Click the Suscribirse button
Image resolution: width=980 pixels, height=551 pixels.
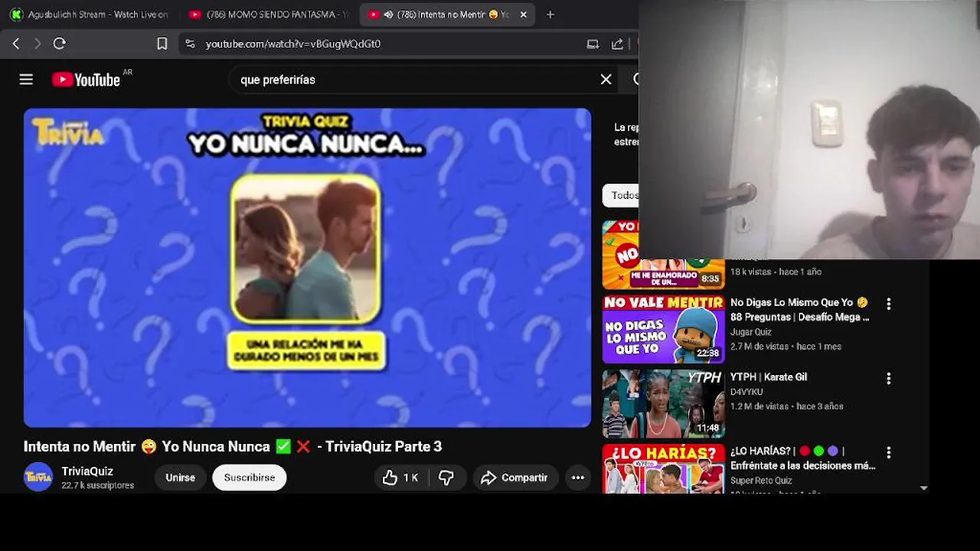(x=250, y=478)
